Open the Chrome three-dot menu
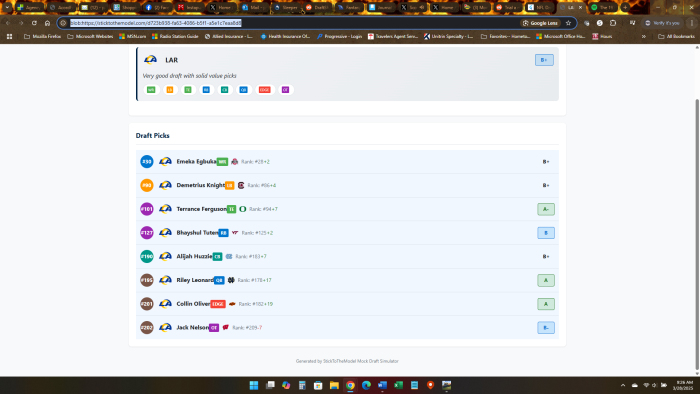700x394 pixels. pos(692,23)
